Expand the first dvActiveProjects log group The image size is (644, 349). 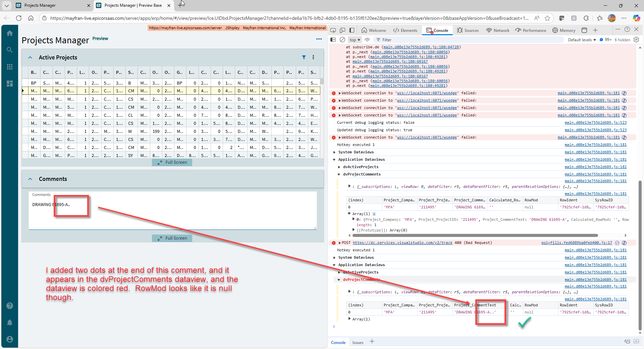[339, 167]
